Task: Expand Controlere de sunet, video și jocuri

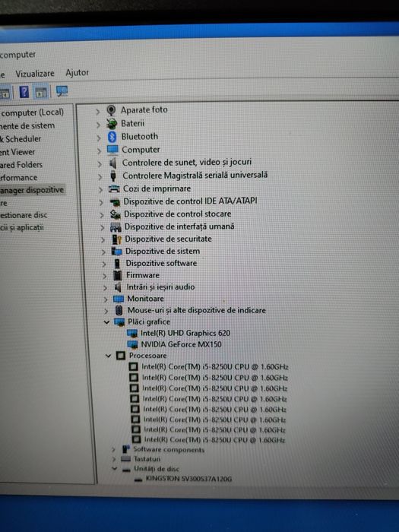Action: pyautogui.click(x=100, y=164)
